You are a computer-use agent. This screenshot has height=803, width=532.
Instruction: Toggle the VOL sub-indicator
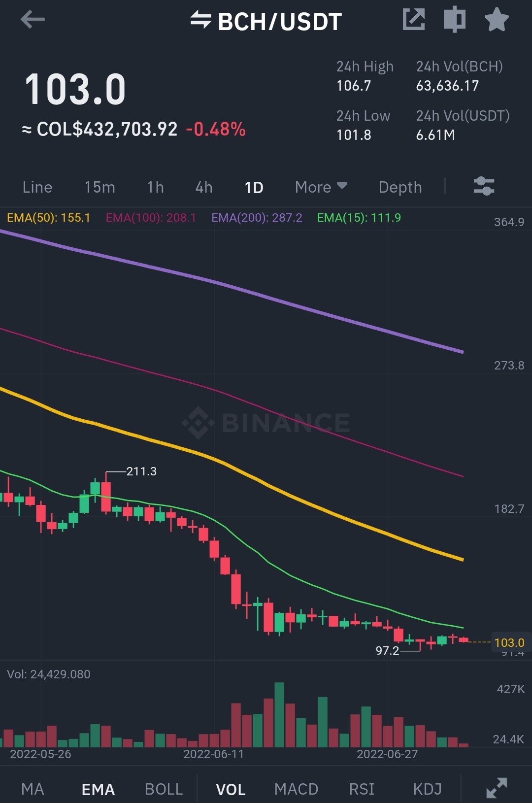pos(231,789)
